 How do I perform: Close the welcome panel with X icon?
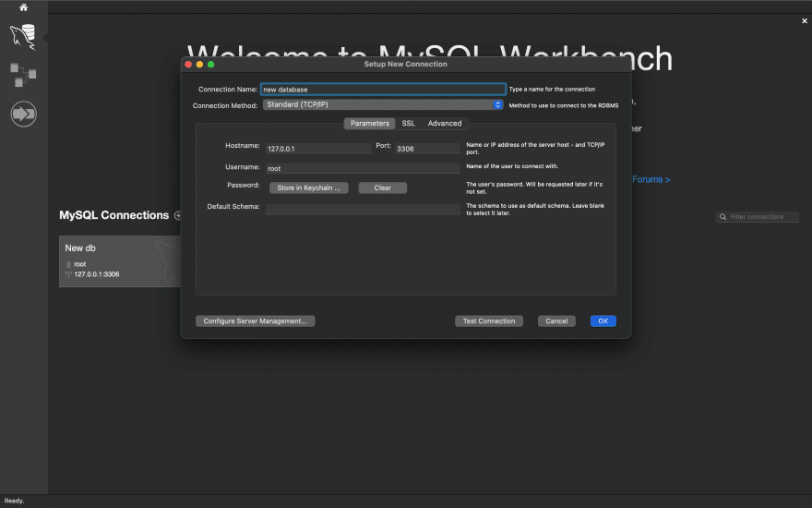coord(805,20)
